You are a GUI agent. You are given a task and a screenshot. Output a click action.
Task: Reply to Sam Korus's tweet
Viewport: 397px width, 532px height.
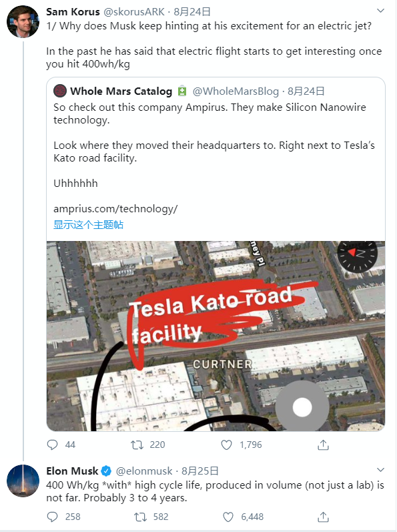pyautogui.click(x=52, y=445)
